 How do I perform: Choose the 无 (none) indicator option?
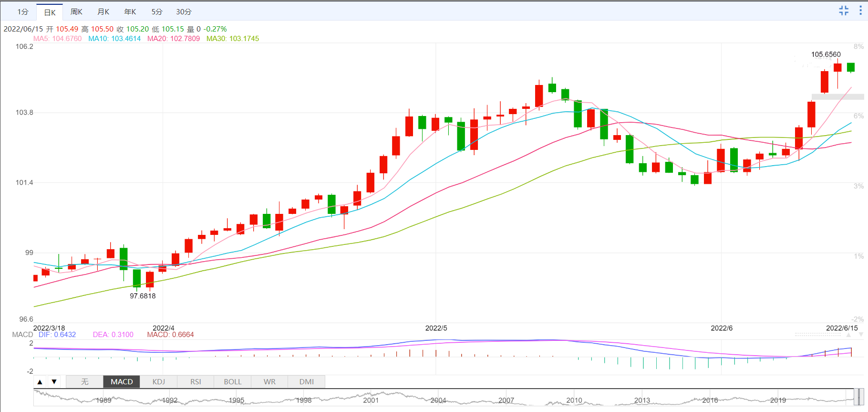pos(85,382)
